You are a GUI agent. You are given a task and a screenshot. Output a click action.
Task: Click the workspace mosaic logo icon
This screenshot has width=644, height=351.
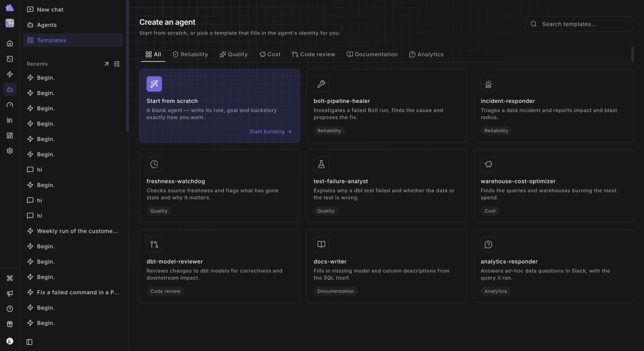tap(10, 23)
